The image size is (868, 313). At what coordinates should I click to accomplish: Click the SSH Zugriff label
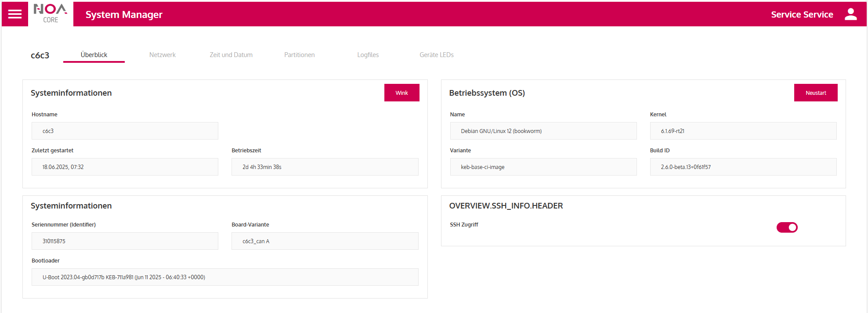click(464, 224)
